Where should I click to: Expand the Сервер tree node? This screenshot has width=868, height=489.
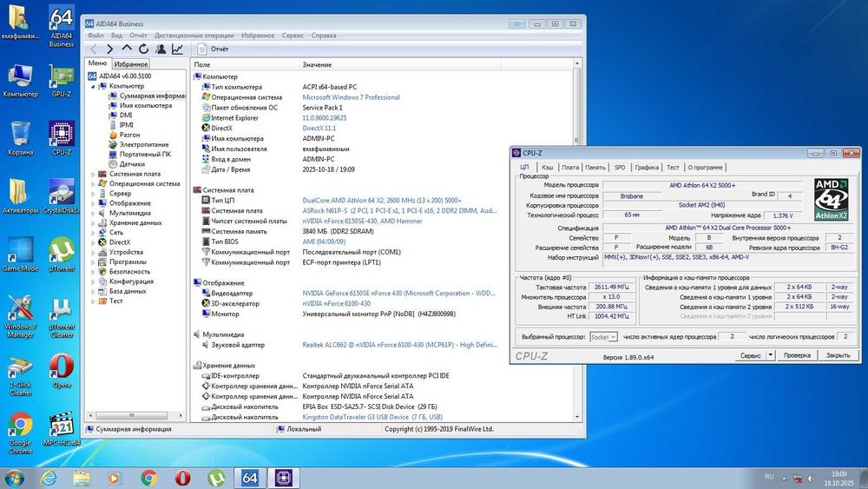[x=93, y=194]
